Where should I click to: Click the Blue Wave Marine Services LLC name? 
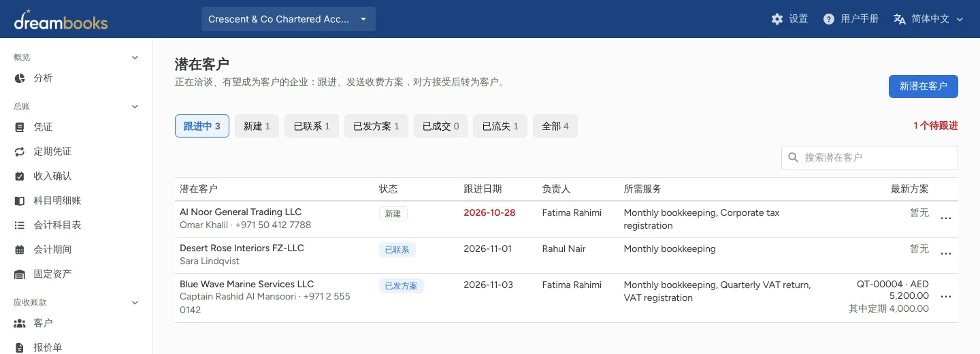(247, 284)
